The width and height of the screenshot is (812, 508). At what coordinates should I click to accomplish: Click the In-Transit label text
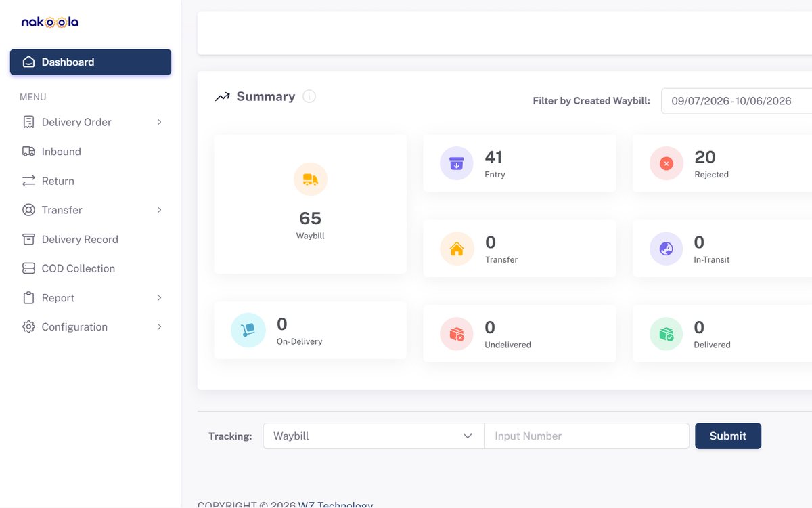tap(712, 259)
